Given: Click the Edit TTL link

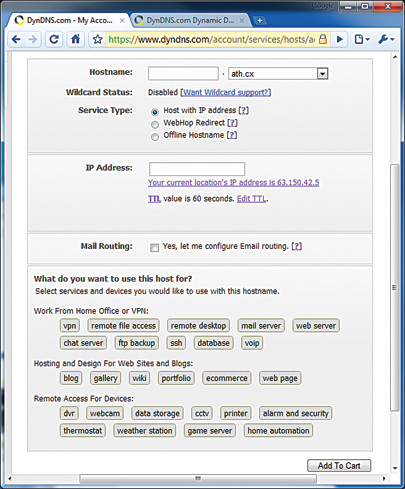Looking at the screenshot, I should (x=252, y=199).
